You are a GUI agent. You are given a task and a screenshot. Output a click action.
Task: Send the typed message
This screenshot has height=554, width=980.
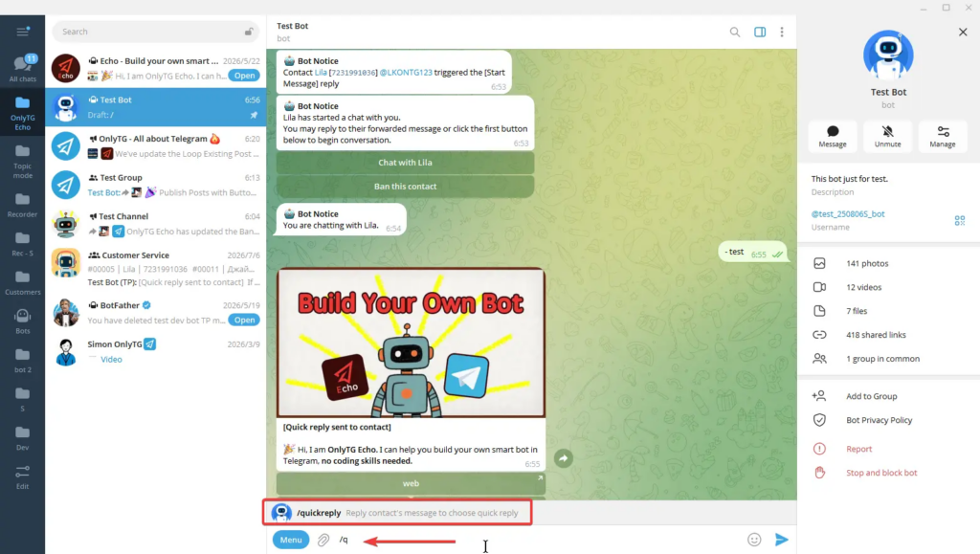[781, 540]
